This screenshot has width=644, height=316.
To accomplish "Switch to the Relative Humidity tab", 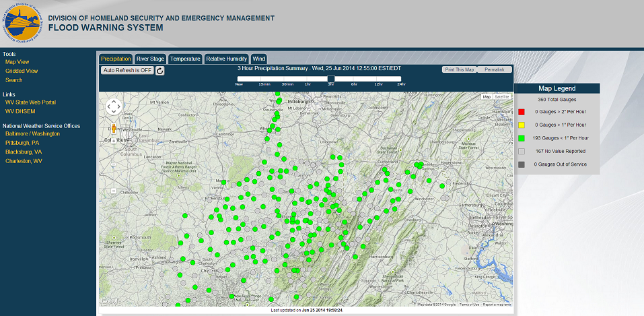I will point(227,59).
